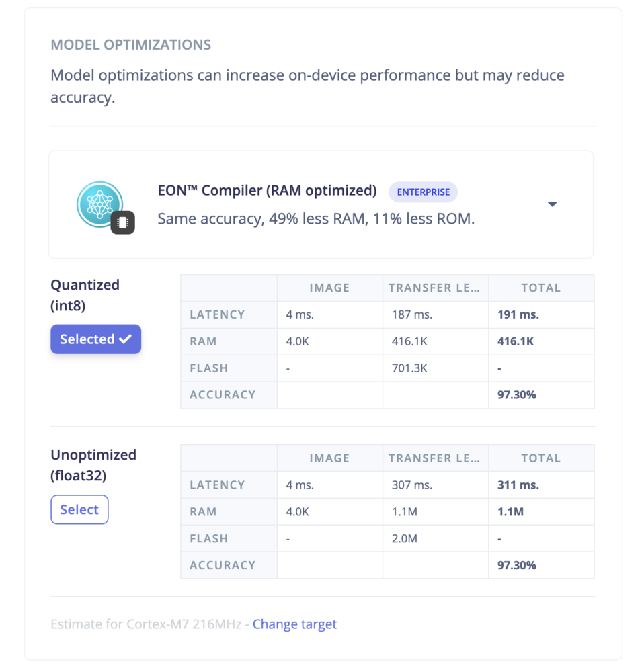Click the EON Compiler neural network icon
Viewport: 644px width, 672px height.
click(x=100, y=204)
